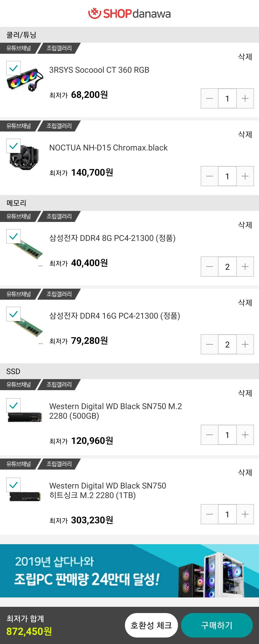Open 조립갤러리 tab for the NOCTUA cooler
Screen dimensions: 259x644
[x=59, y=126]
